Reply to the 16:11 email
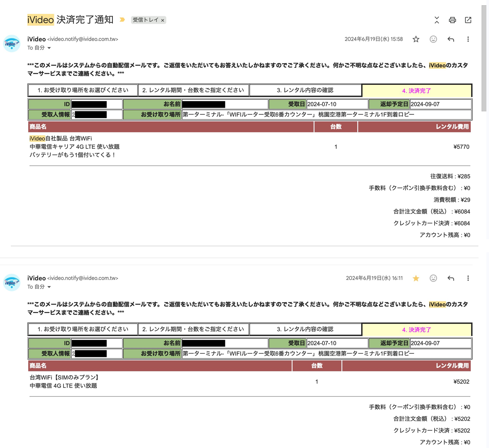Screen dimensions: 489x448 451,278
